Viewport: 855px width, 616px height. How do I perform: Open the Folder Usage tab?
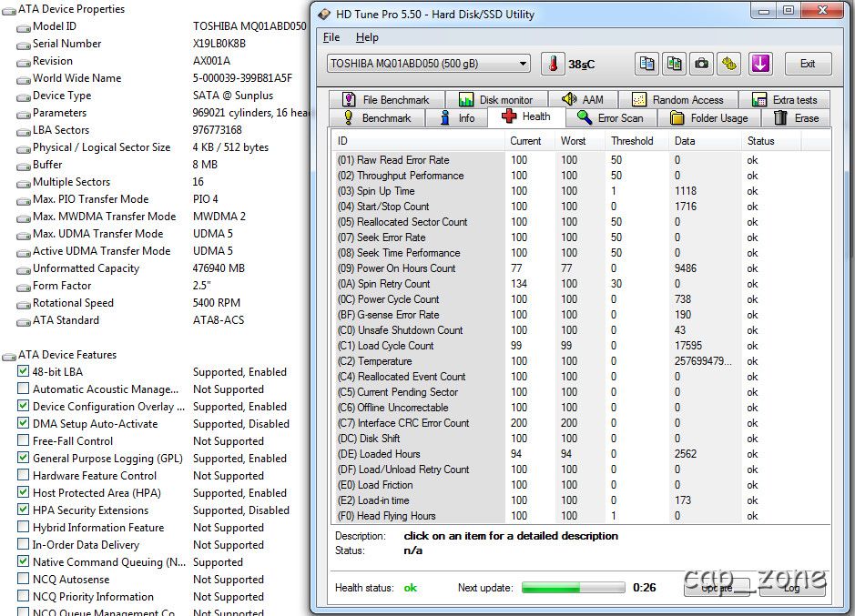(x=709, y=117)
